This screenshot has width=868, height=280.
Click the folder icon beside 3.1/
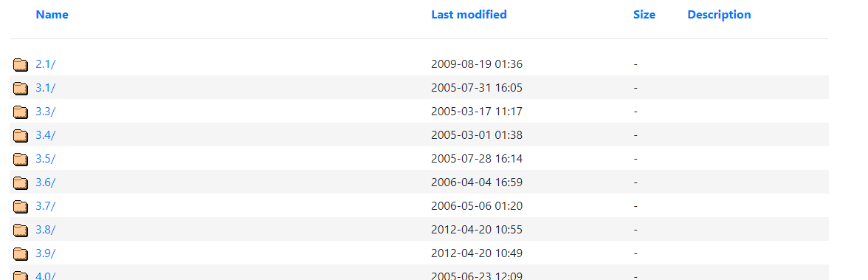click(21, 88)
